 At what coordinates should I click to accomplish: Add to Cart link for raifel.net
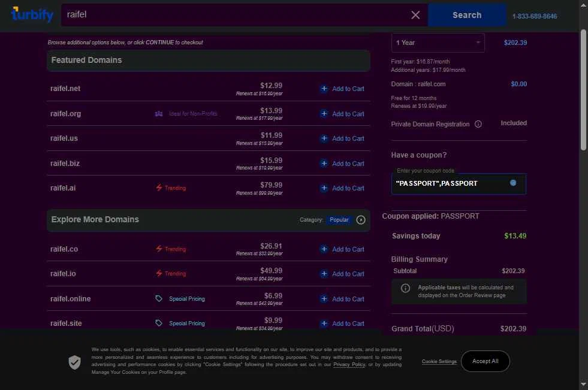pyautogui.click(x=348, y=89)
